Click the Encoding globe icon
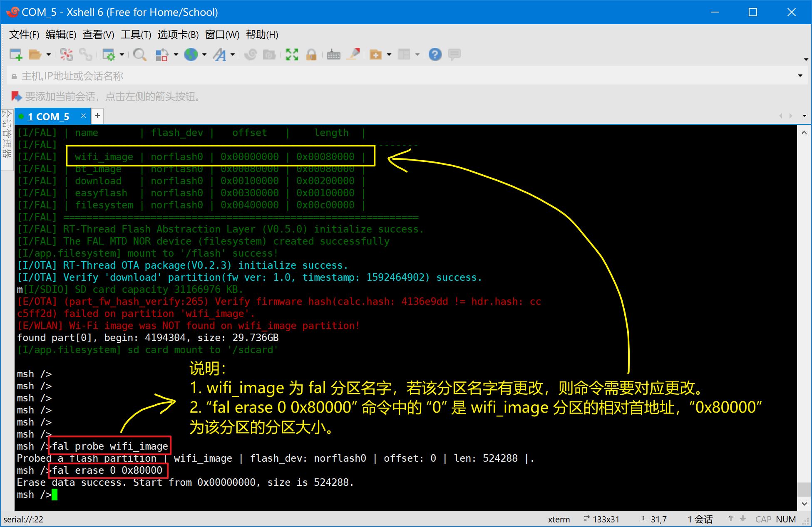 pos(191,54)
